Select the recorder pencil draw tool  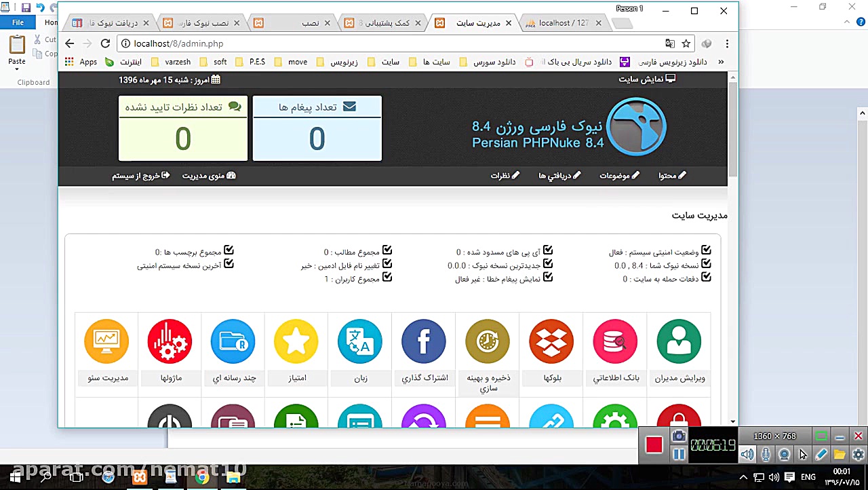(821, 455)
